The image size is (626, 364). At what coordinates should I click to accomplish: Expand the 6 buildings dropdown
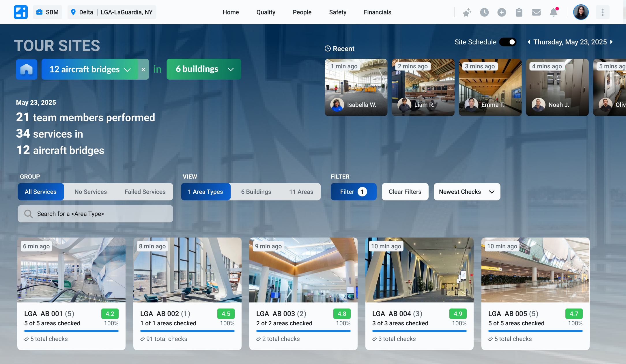pyautogui.click(x=204, y=69)
